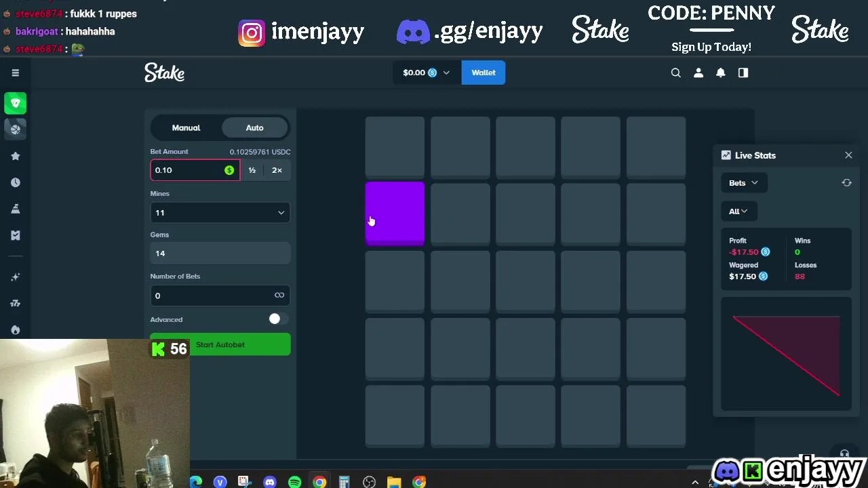
Task: Click the currency coin in Bet Amount field
Action: point(229,170)
